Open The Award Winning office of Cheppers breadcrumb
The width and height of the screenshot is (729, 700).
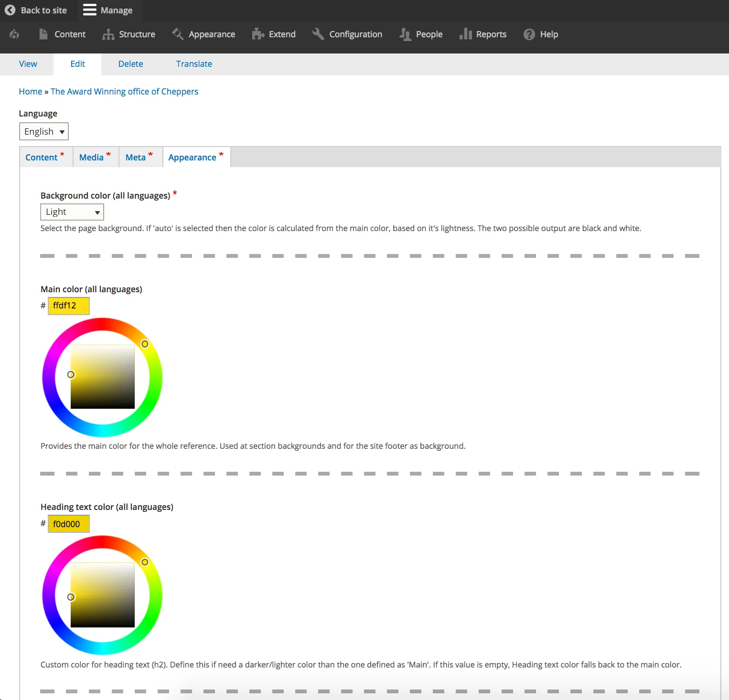click(x=124, y=92)
